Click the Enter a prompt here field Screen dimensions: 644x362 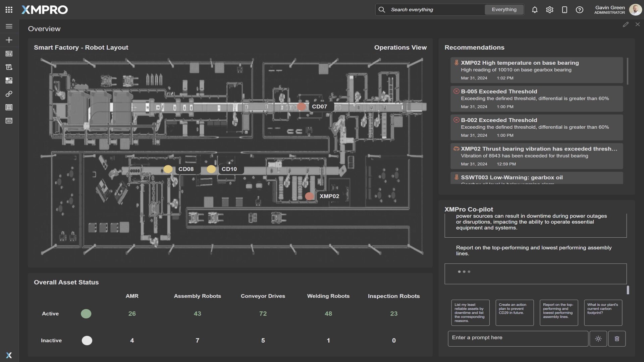point(518,338)
